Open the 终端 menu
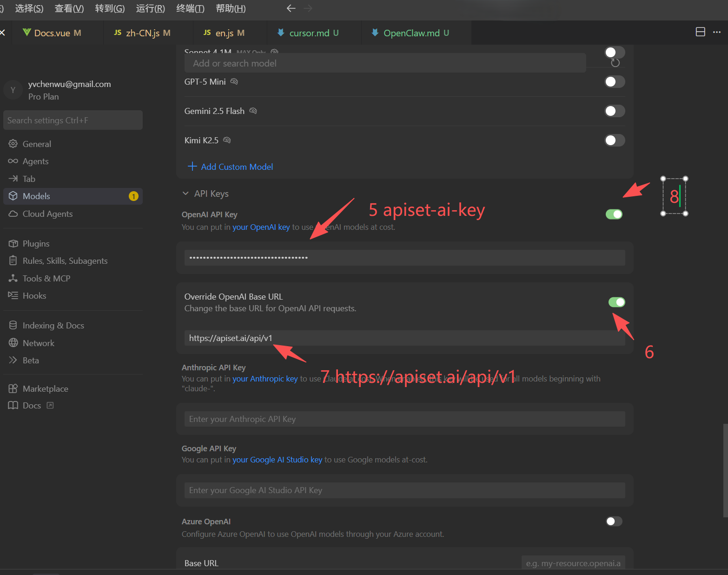728x575 pixels. click(x=190, y=8)
